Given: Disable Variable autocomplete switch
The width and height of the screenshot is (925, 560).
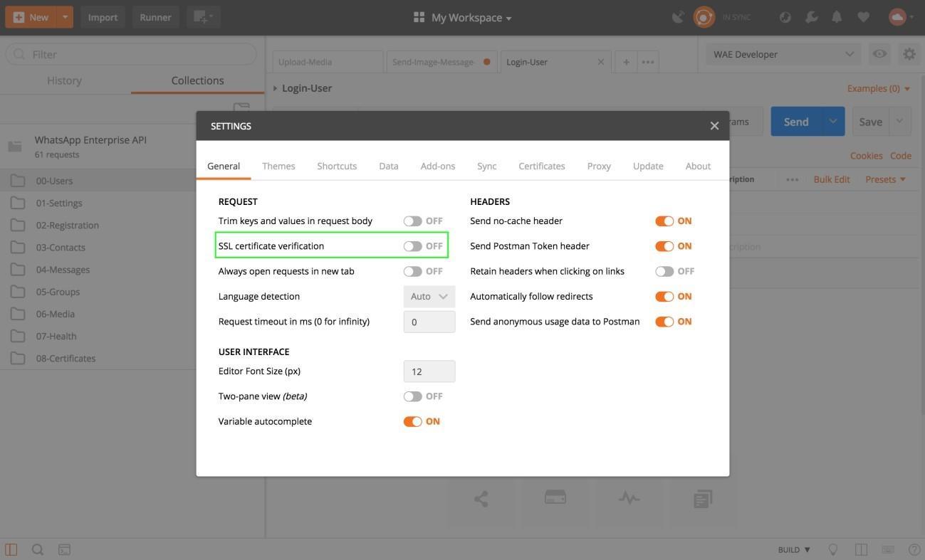Looking at the screenshot, I should 413,422.
